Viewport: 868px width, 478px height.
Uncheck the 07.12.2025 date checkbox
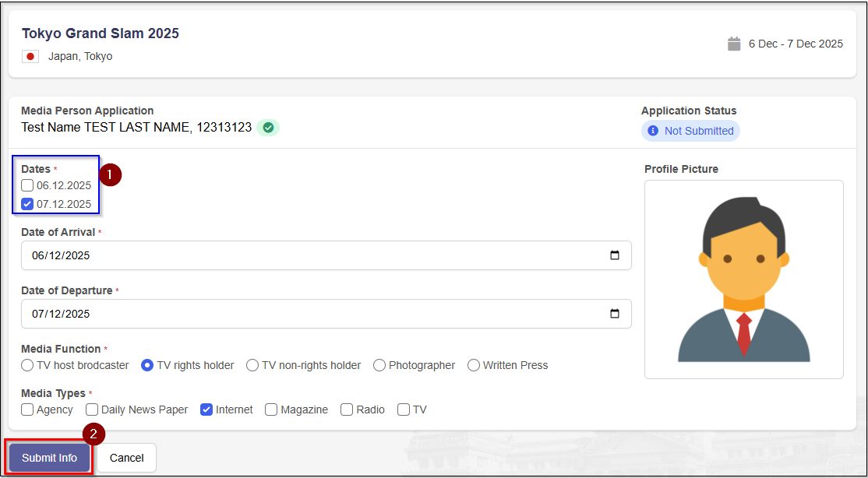pyautogui.click(x=28, y=204)
